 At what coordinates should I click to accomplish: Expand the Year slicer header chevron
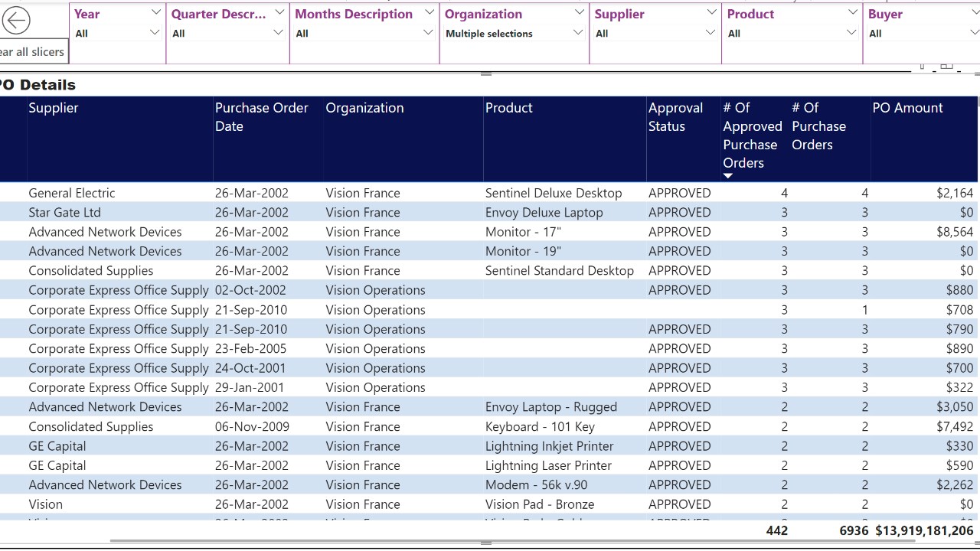[156, 13]
